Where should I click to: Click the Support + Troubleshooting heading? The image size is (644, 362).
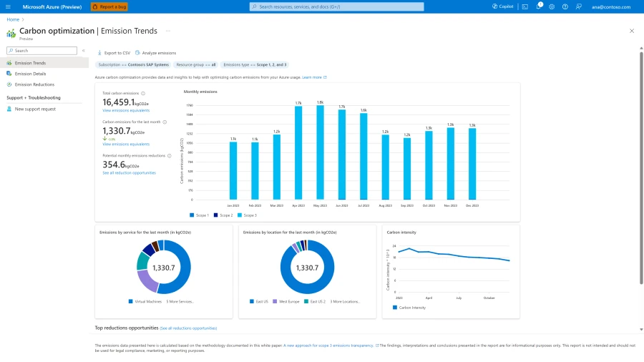[x=33, y=98]
